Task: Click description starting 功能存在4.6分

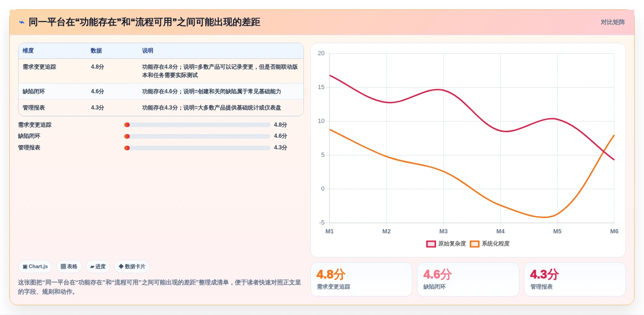Action: [x=212, y=91]
